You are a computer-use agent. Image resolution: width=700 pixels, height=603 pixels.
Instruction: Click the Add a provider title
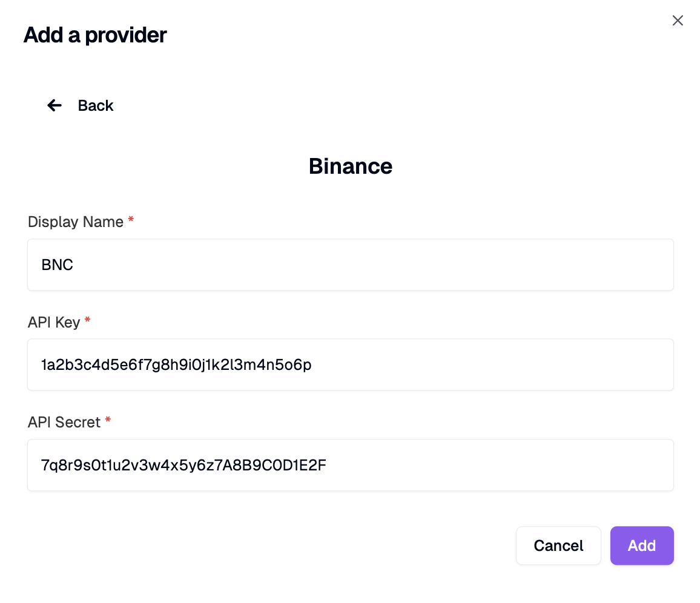pos(95,35)
